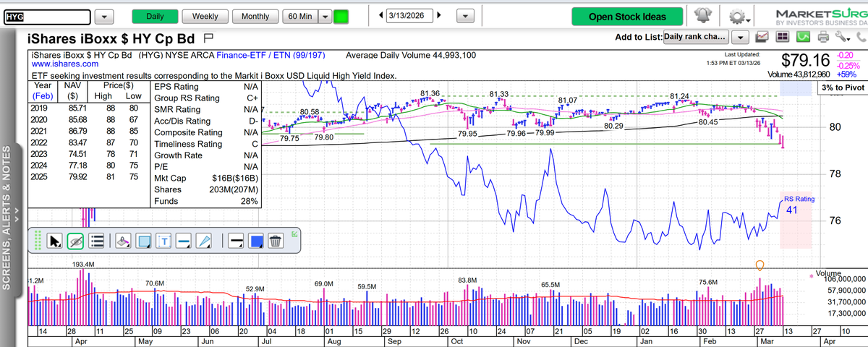Click the chart view icon next to Add to List
Screen dimensions: 868x347
point(762,37)
